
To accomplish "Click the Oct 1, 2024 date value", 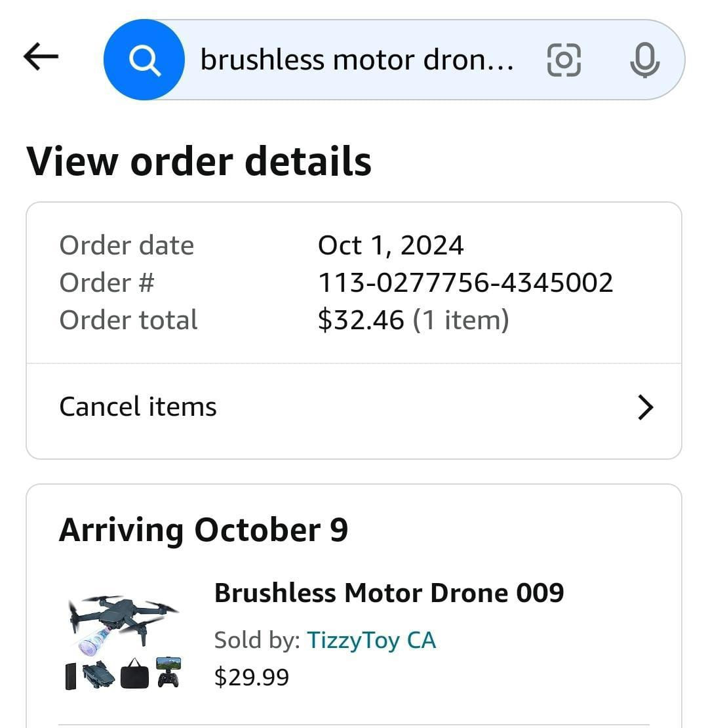I will pyautogui.click(x=391, y=245).
